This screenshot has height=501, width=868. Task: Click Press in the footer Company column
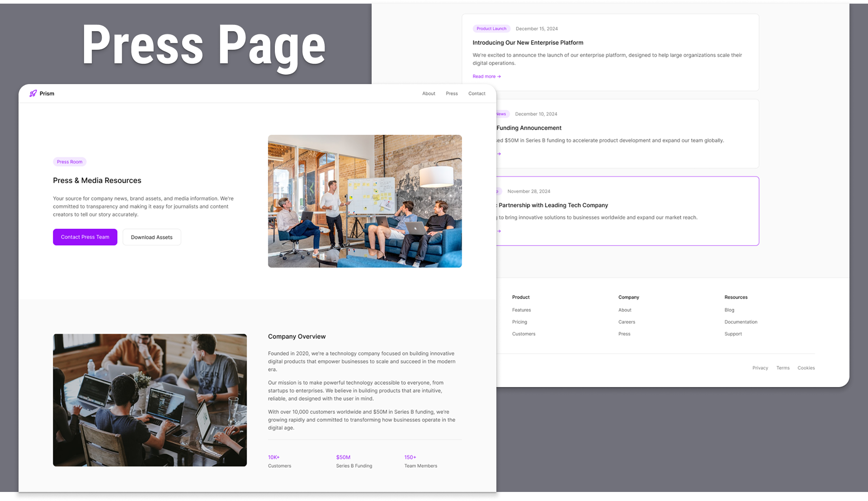(624, 334)
